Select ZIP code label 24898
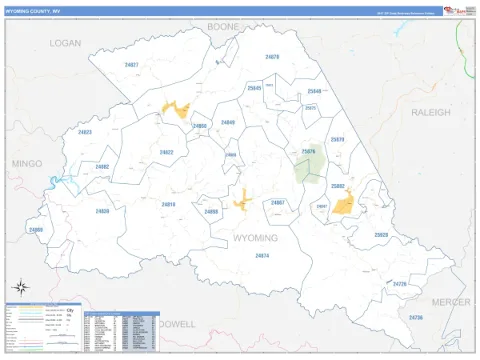This screenshot has height=360, width=480. [211, 212]
